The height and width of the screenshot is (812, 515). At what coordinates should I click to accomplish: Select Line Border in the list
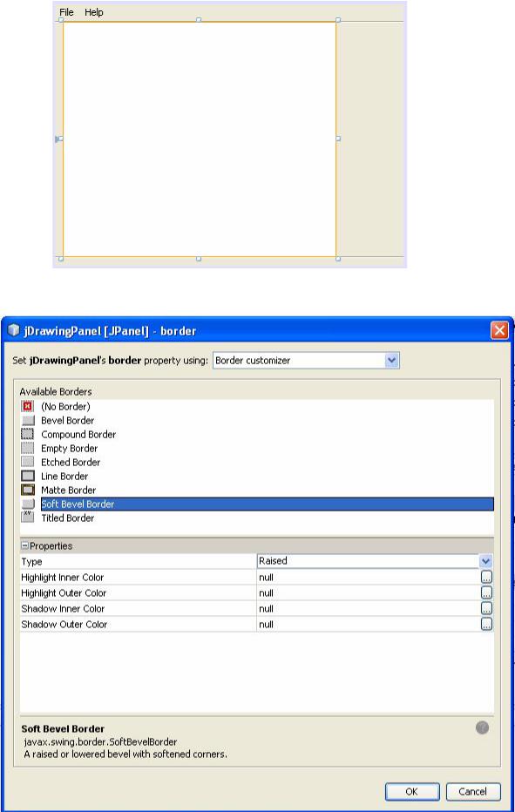tap(64, 477)
